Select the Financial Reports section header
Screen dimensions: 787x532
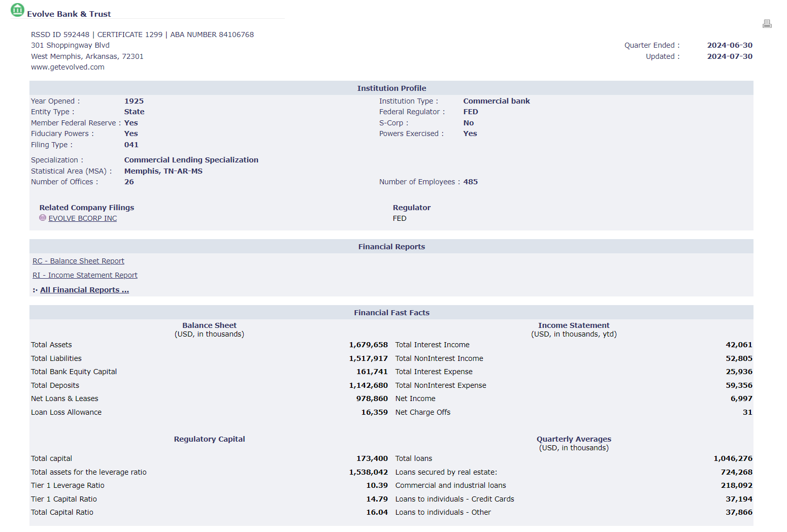point(391,247)
